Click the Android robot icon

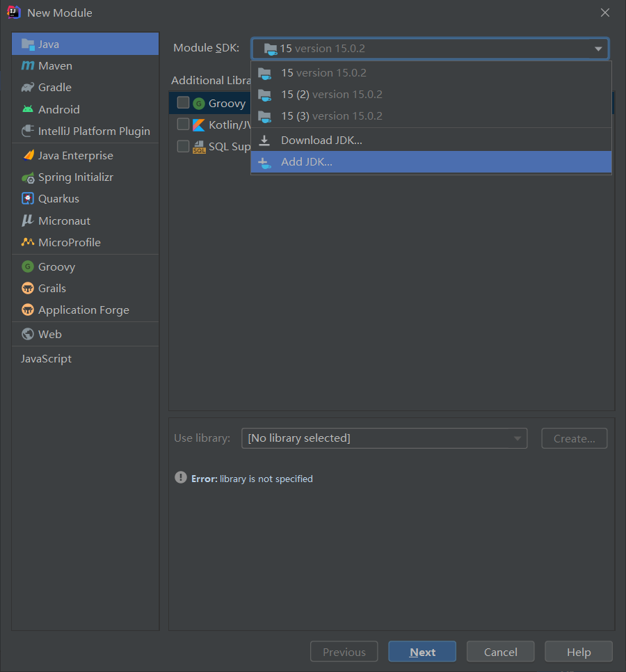[28, 109]
